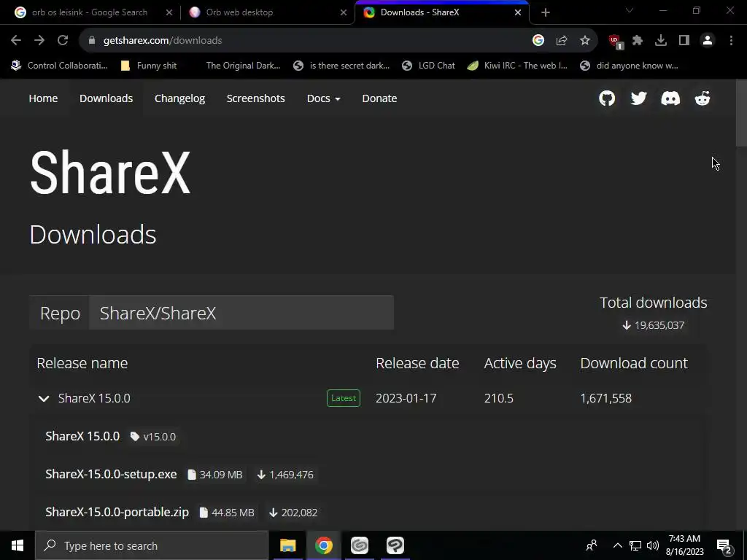Show hidden system tray icons
The image size is (747, 560).
pyautogui.click(x=617, y=545)
